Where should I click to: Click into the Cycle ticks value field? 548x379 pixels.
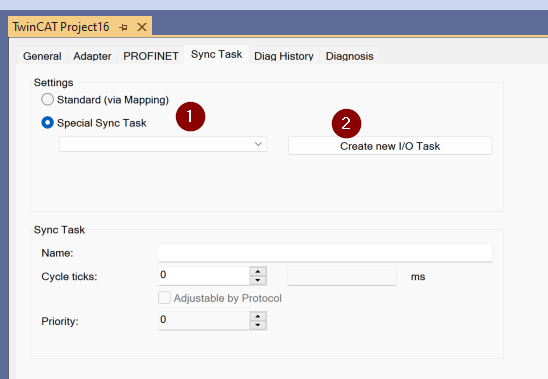click(204, 276)
